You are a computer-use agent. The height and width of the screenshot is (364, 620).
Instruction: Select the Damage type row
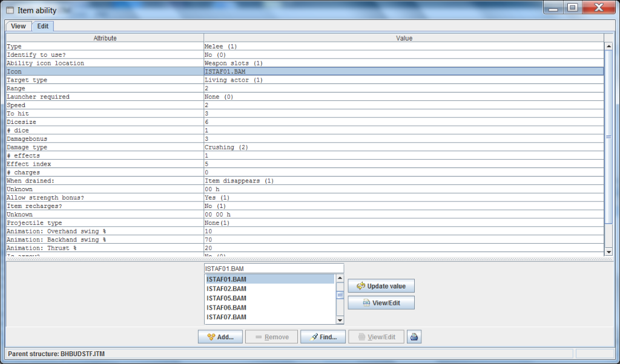pos(105,148)
